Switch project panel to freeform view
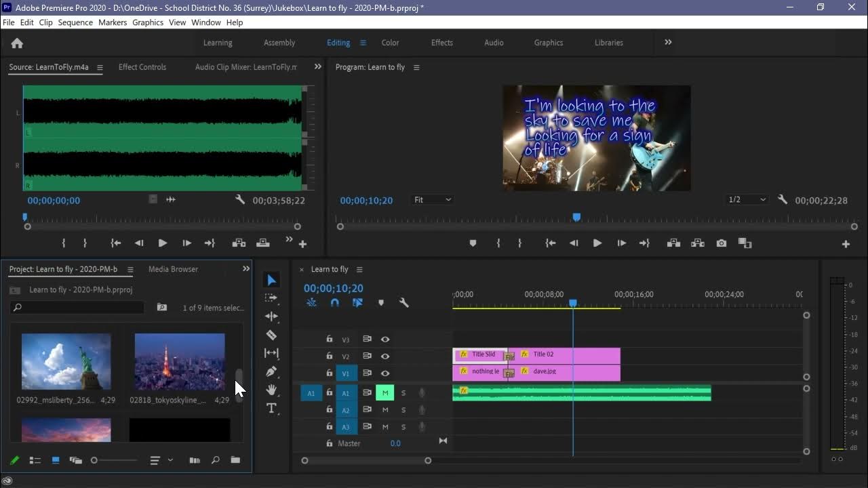Viewport: 868px width, 488px height. coord(76,460)
